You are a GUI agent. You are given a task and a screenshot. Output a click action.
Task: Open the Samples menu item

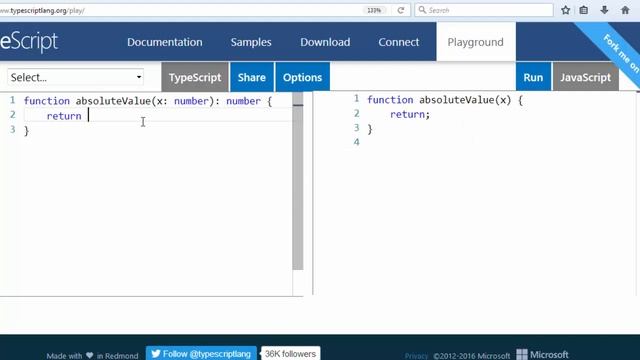point(251,42)
